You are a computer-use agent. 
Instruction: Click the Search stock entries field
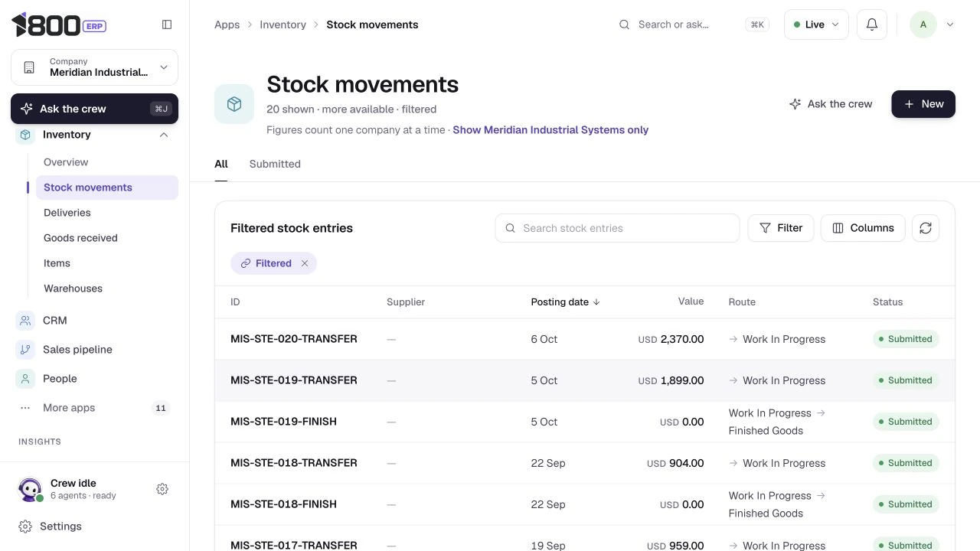(x=617, y=228)
